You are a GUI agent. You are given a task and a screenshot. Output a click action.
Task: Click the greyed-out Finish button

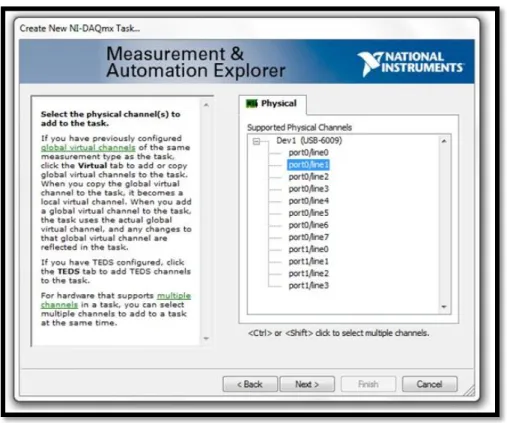[368, 384]
